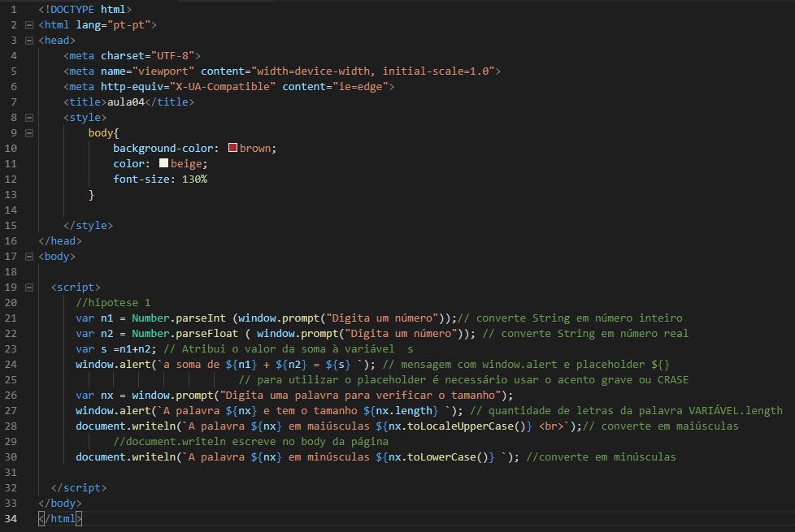
Task: Click the closing </style> tag
Action: [89, 226]
